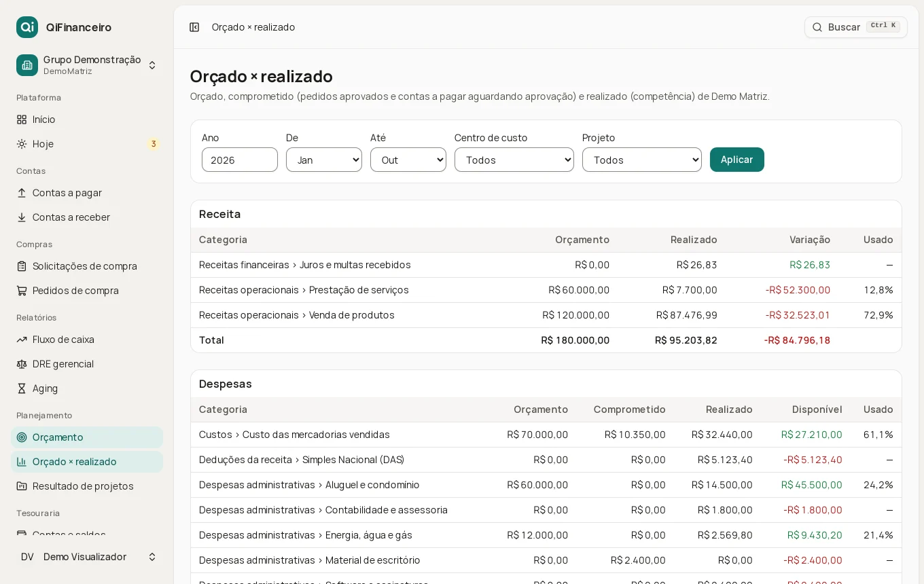The width and height of the screenshot is (924, 584).
Task: Open the Fluxo de caixa report
Action: coord(87,340)
